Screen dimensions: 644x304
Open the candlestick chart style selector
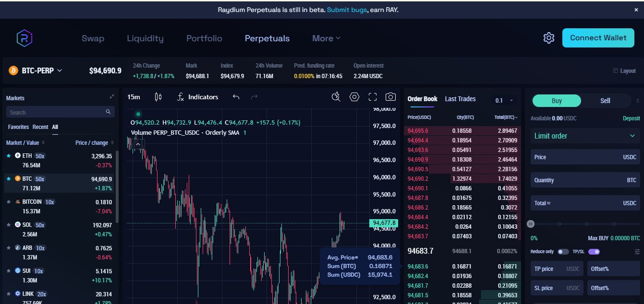[158, 97]
